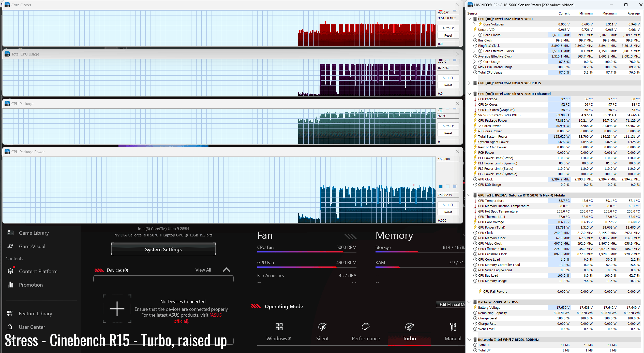644x353 pixels.
Task: Collapse the Battery ASUS A32-K55 group
Action: coord(469,302)
